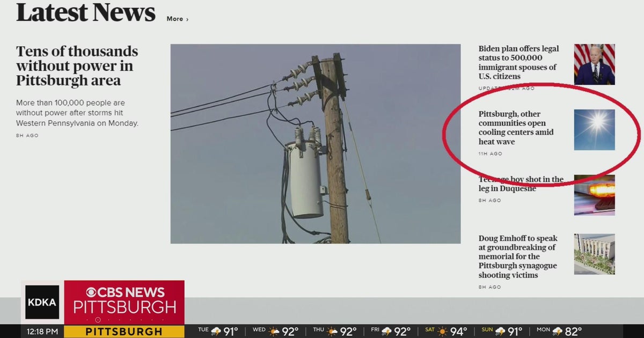This screenshot has height=338, width=644.
Task: Click the MON 82° forecast temperature
Action: pos(573,332)
